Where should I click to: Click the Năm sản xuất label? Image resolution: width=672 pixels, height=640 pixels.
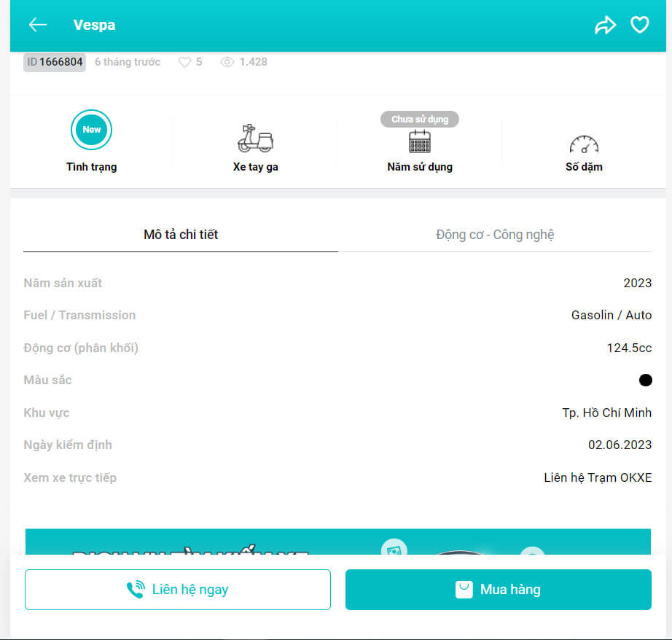63,283
